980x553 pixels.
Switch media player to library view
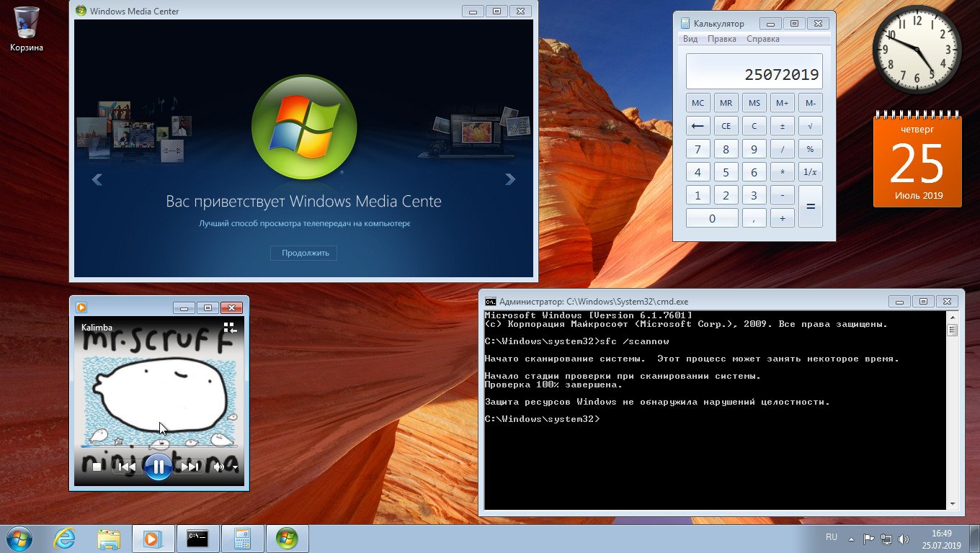230,328
